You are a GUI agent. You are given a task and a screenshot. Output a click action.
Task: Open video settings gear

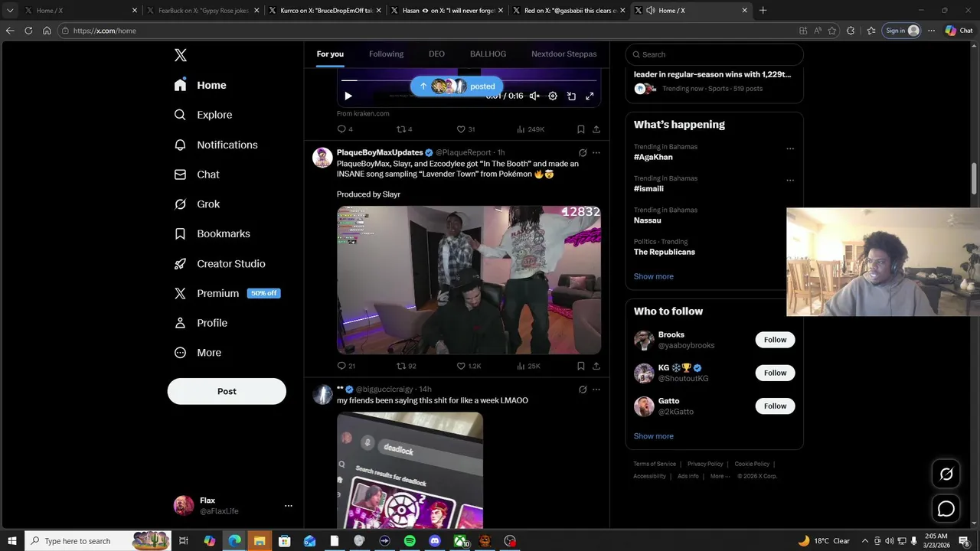pos(553,96)
